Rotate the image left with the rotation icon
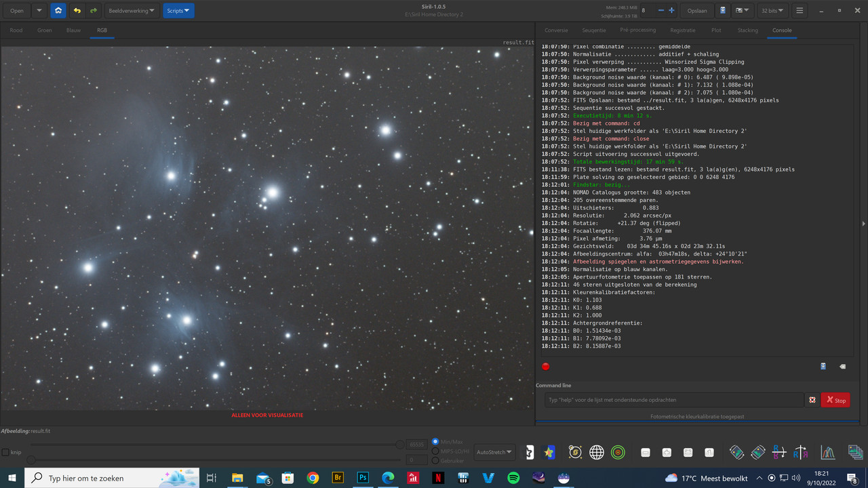Image resolution: width=868 pixels, height=488 pixels. click(736, 452)
